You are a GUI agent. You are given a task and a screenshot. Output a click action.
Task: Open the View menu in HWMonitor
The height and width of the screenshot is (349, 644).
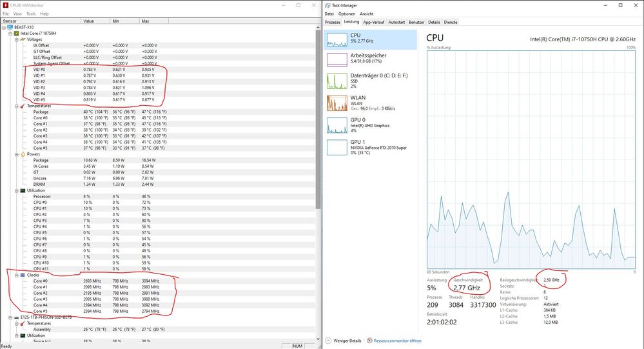(x=17, y=14)
